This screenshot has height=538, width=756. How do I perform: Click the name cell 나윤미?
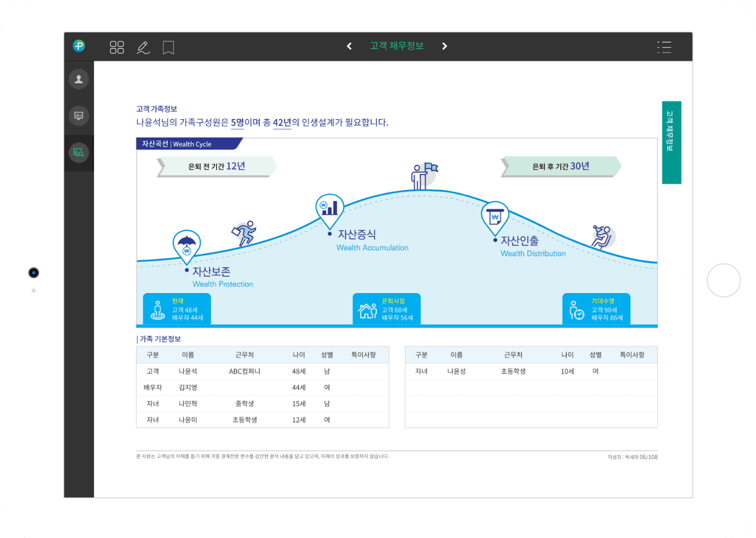click(188, 420)
